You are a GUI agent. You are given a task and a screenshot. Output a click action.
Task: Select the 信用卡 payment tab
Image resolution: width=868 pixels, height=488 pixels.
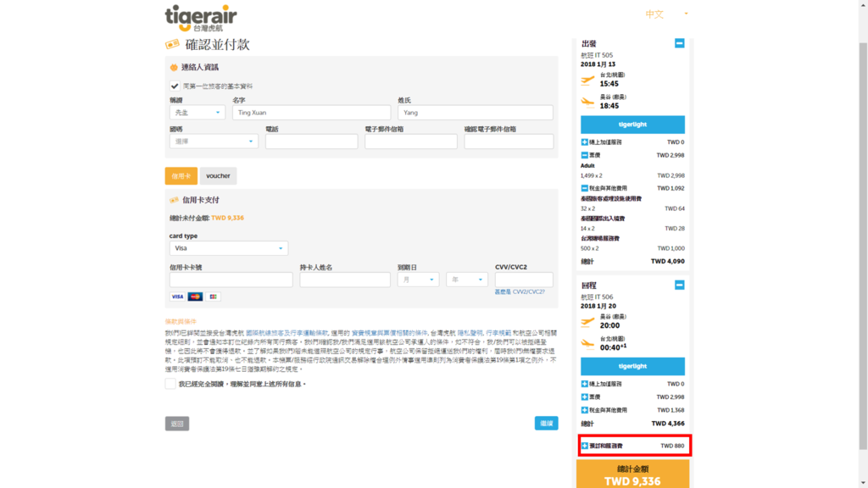pos(181,176)
